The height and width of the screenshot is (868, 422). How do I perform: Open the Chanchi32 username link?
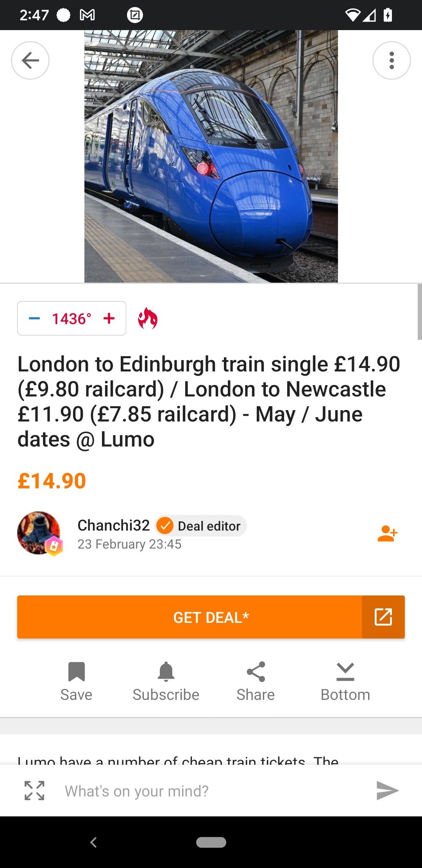pos(113,525)
